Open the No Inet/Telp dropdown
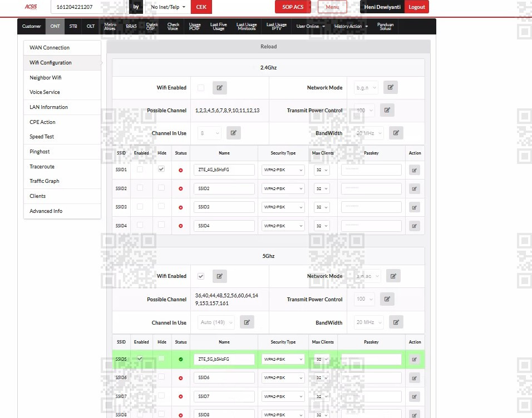 [168, 7]
